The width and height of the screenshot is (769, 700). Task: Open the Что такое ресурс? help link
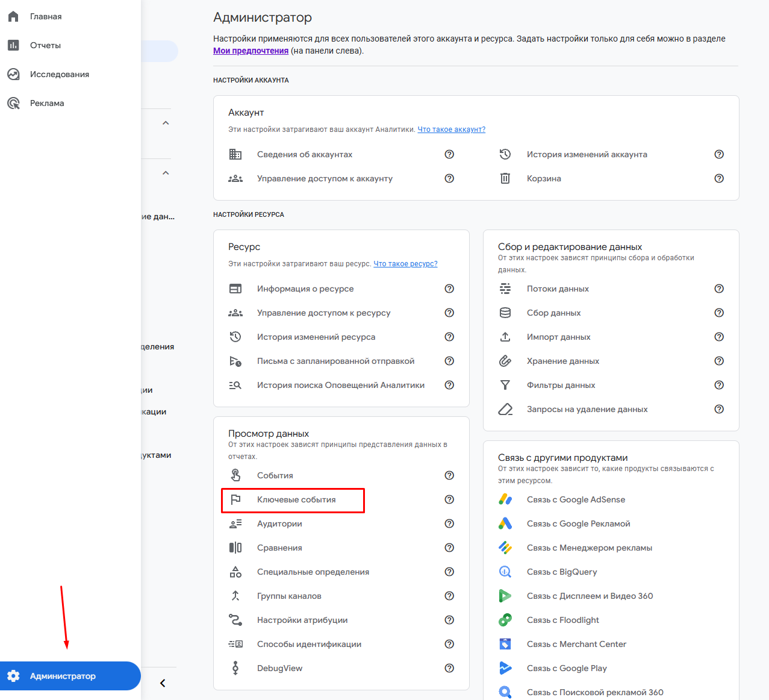click(x=405, y=264)
